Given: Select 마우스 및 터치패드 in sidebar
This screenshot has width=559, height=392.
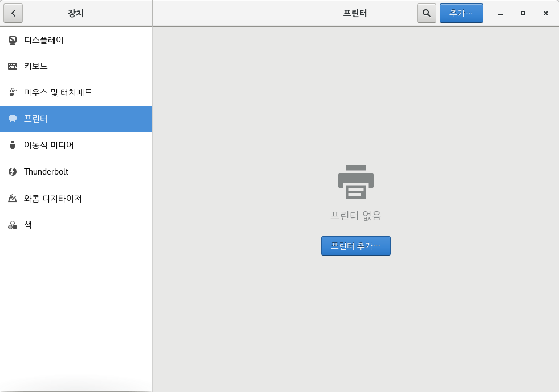Looking at the screenshot, I should (76, 92).
